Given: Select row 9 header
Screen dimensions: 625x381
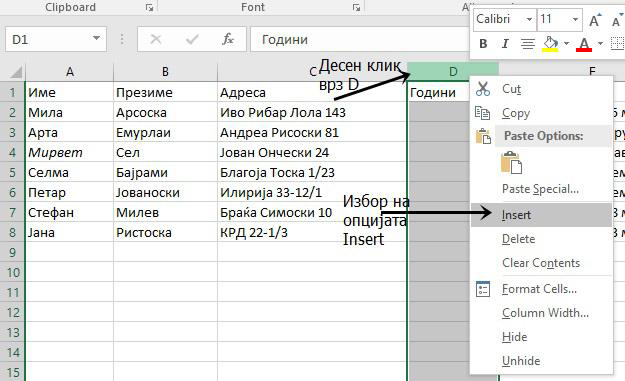Looking at the screenshot, I should point(12,252).
